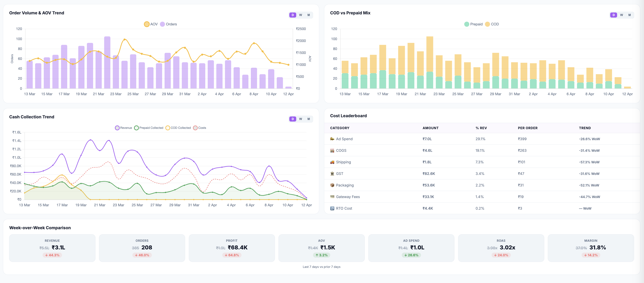Click the 29.1% revenue share for Ad Spend
Screen dimensions: 644x283
click(x=480, y=139)
